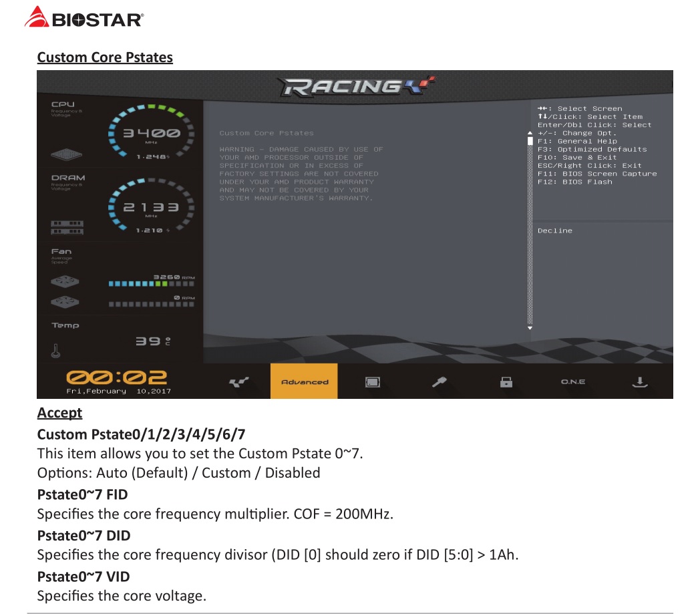This screenshot has height=614, width=700.
Task: Click the thermometer temperature icon
Action: [x=56, y=351]
